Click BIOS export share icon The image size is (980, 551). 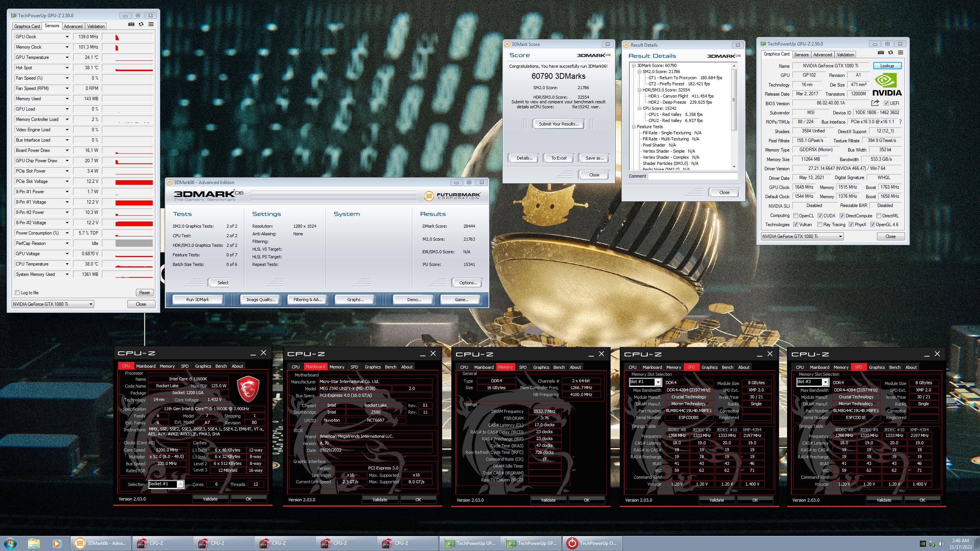pyautogui.click(x=875, y=103)
